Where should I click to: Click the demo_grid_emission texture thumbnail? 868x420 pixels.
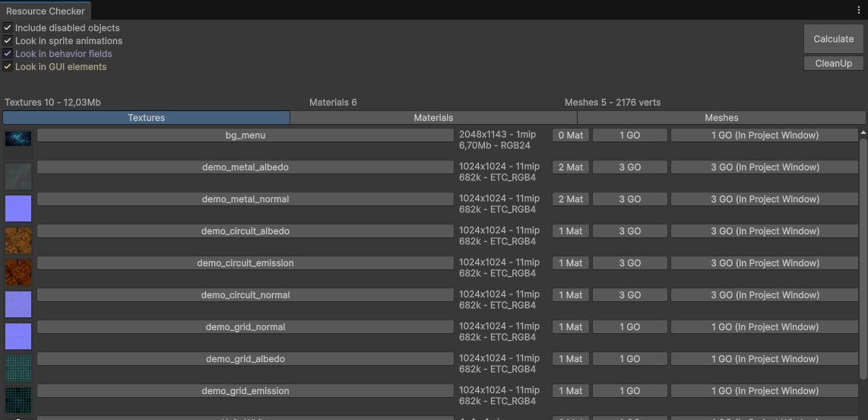[18, 400]
